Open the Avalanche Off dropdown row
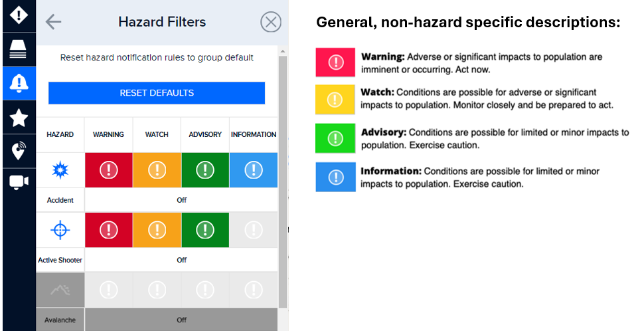The image size is (644, 331). point(181,320)
